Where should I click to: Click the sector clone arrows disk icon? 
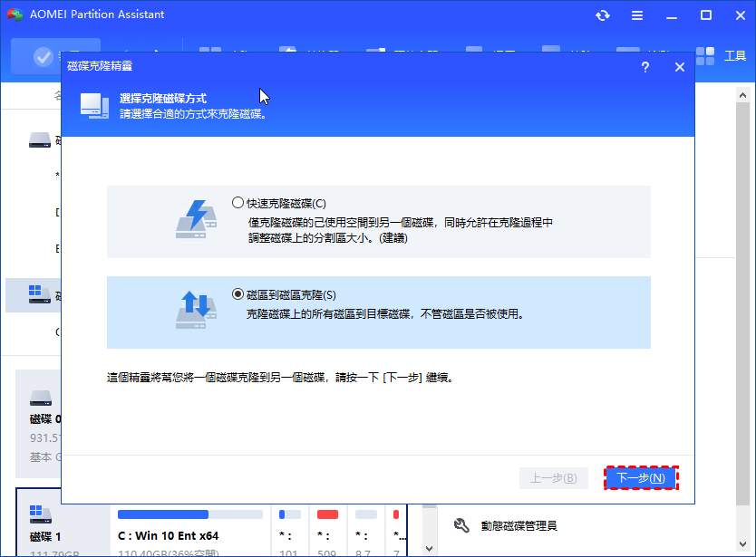196,311
